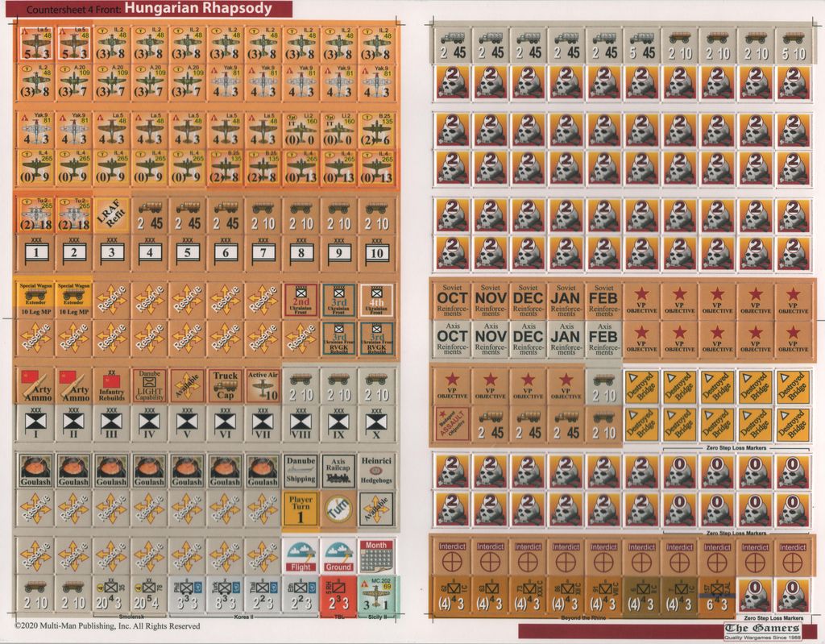The height and width of the screenshot is (644, 825).
Task: Select the MC.202 aircraft counter
Action: pyautogui.click(x=377, y=593)
